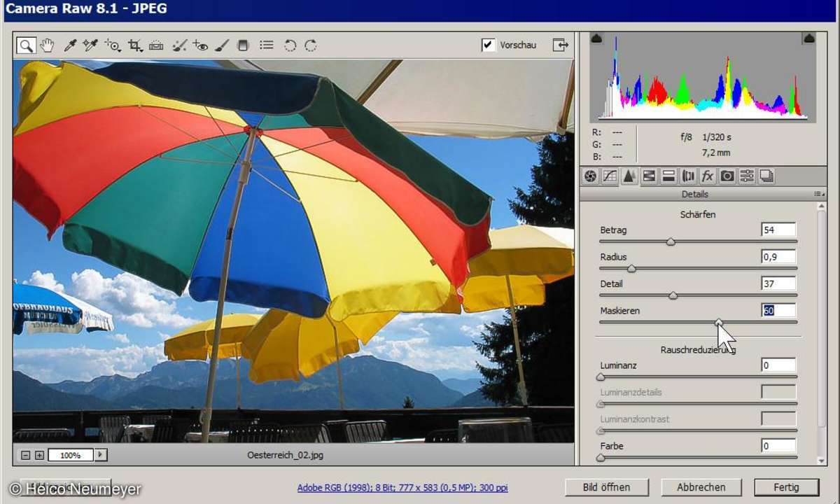Rotate image counterclockwise
840x504 pixels.
(x=290, y=45)
